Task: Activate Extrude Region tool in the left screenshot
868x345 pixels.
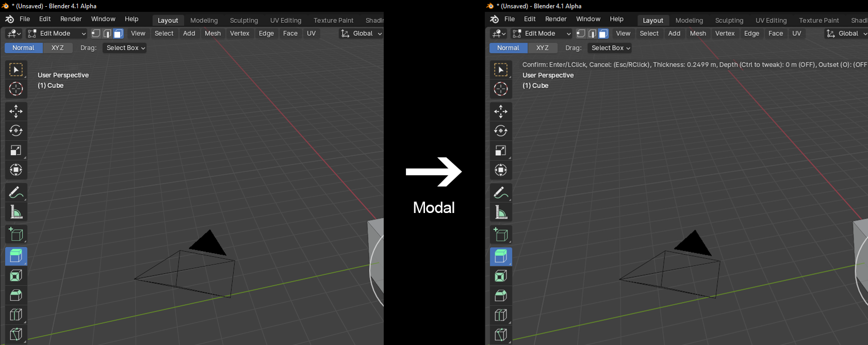Action: 16,256
